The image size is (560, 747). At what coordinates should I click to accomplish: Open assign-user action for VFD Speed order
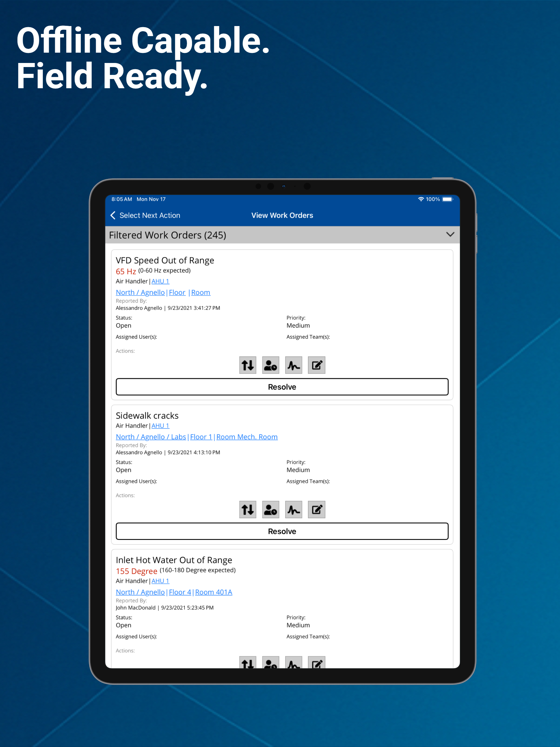pos(271,365)
